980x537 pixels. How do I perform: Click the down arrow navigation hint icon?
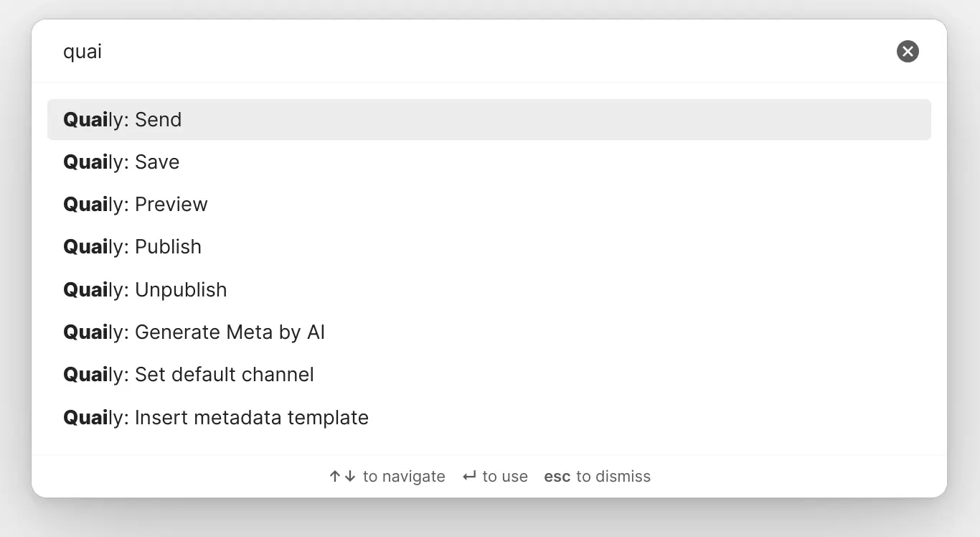tap(350, 476)
